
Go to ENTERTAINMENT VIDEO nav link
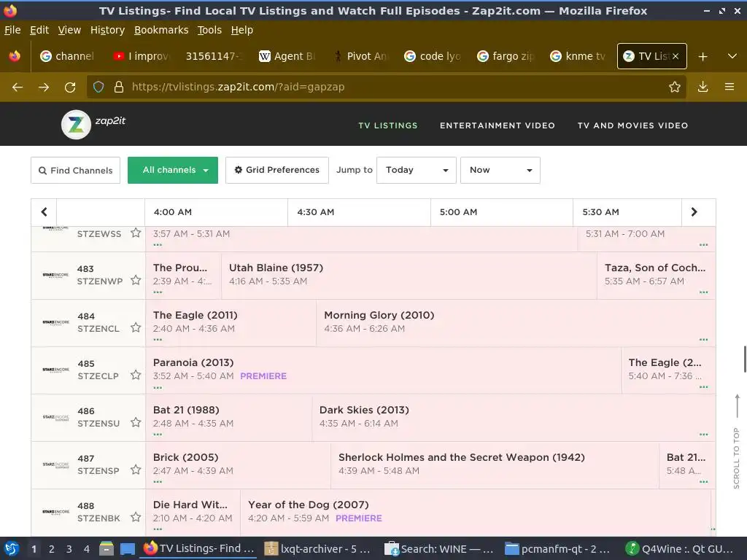pyautogui.click(x=498, y=125)
